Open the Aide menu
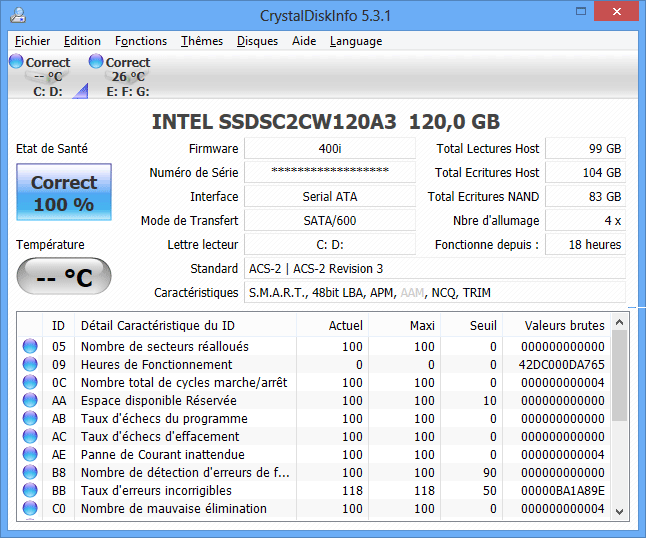This screenshot has width=646, height=538. tap(304, 41)
